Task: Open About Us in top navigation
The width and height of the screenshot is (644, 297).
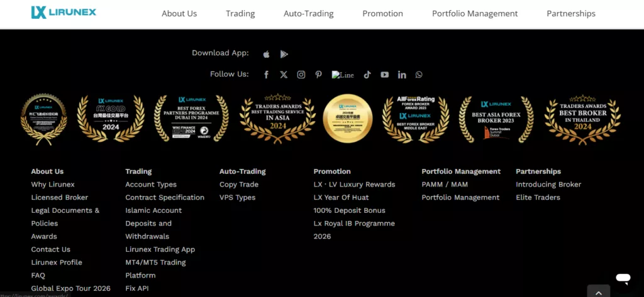Action: 179,14
